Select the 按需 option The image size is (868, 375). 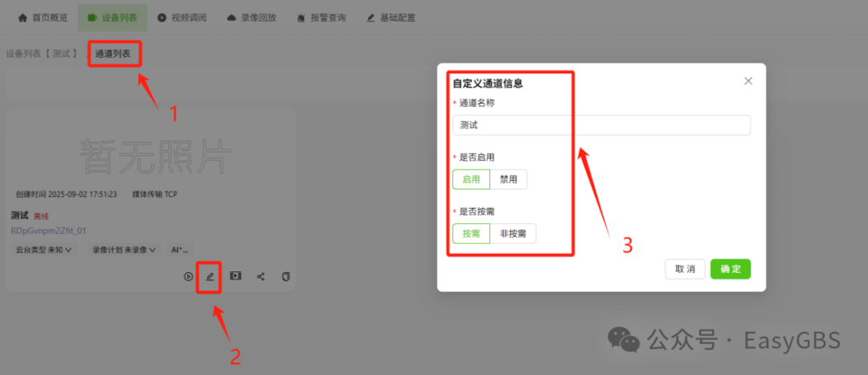[x=471, y=234]
